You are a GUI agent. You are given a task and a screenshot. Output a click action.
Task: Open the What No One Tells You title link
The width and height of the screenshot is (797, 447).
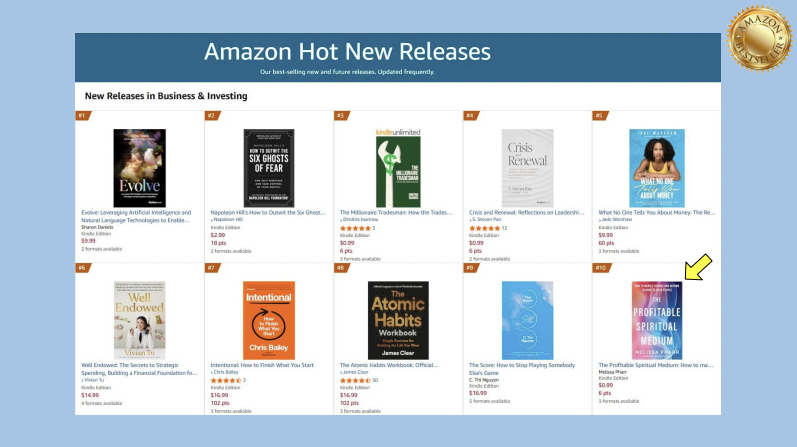655,213
